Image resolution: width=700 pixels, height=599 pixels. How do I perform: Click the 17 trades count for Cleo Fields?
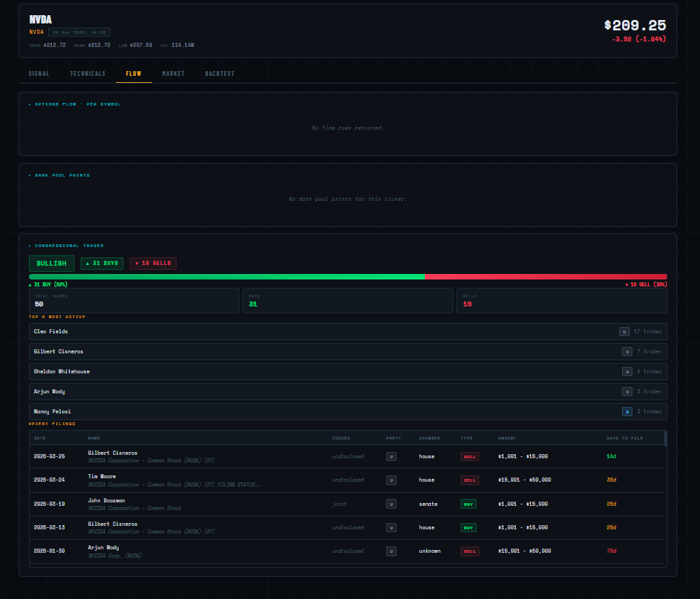(x=648, y=331)
